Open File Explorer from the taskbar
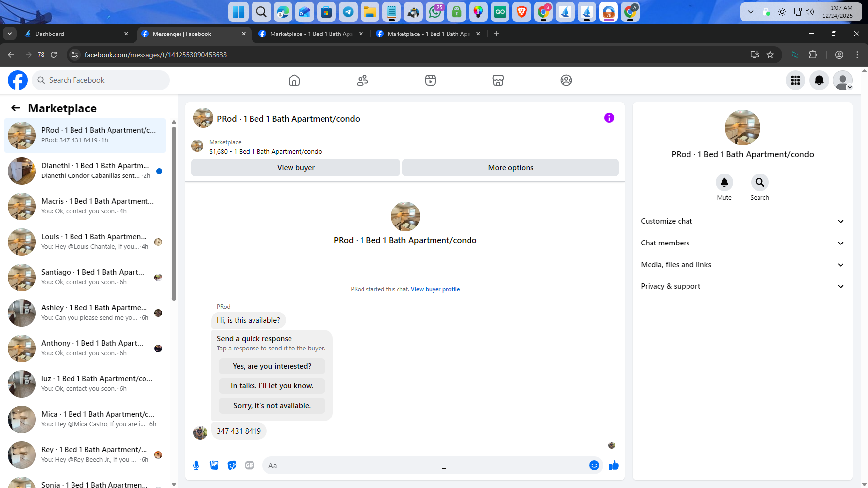868x488 pixels. [x=370, y=12]
